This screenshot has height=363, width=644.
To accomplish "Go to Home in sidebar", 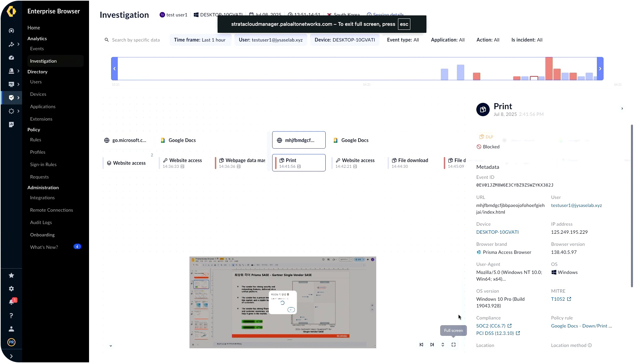I will (x=34, y=28).
